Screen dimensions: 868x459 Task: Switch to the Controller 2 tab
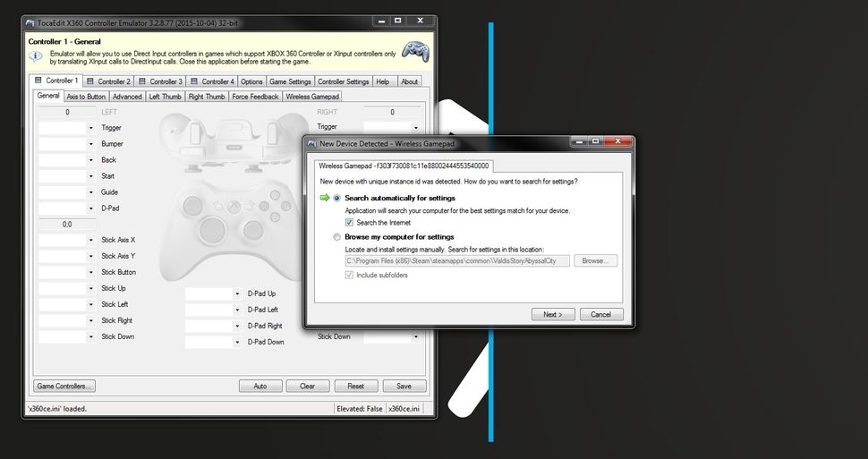pyautogui.click(x=108, y=81)
